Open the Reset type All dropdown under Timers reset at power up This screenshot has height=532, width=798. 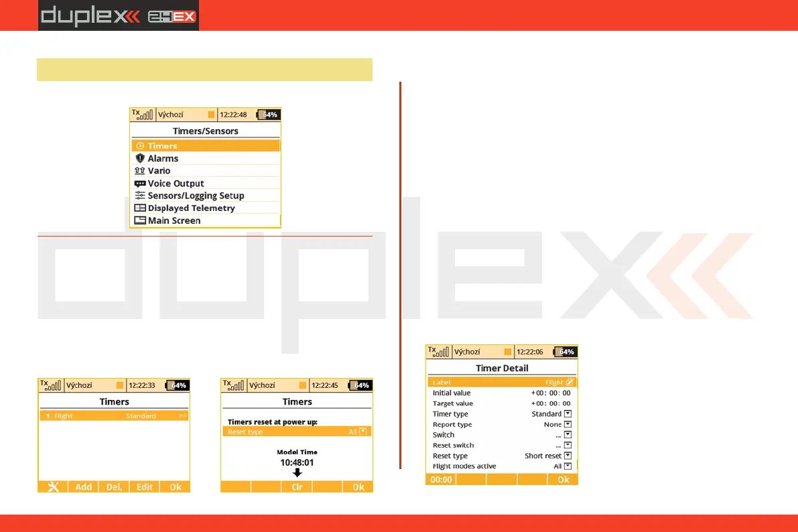[x=362, y=431]
